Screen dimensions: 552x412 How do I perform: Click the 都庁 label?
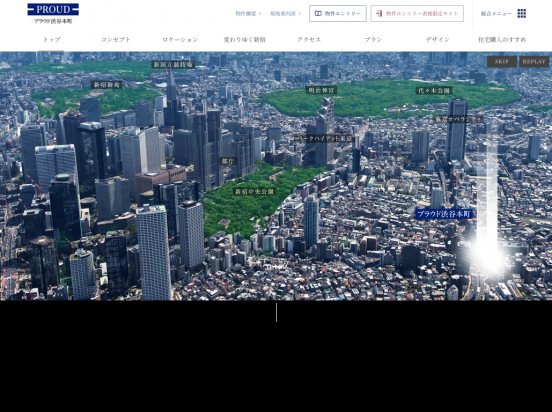coord(228,161)
